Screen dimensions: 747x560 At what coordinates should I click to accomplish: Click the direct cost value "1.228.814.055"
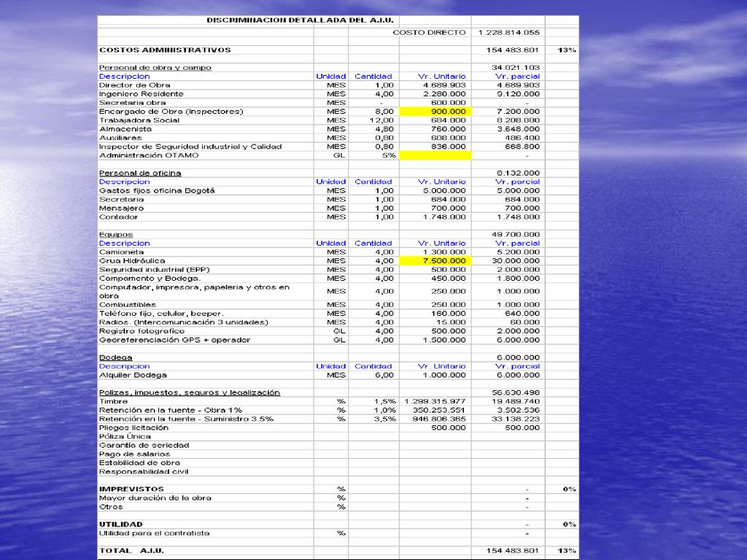pyautogui.click(x=508, y=32)
